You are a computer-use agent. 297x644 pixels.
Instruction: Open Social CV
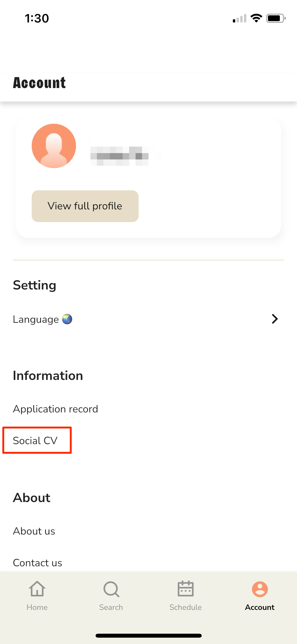35,441
